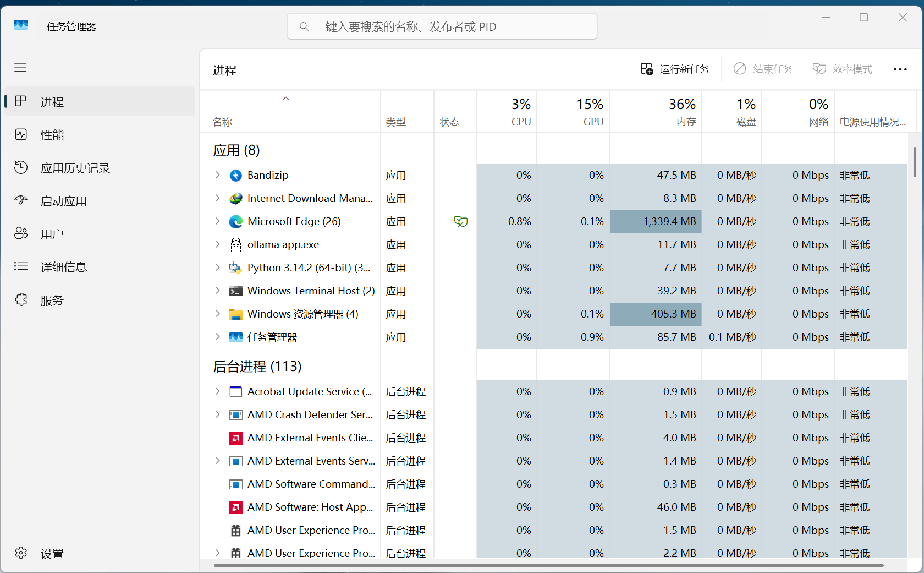
Task: Click the ollama app.exe llama icon
Action: tap(236, 245)
